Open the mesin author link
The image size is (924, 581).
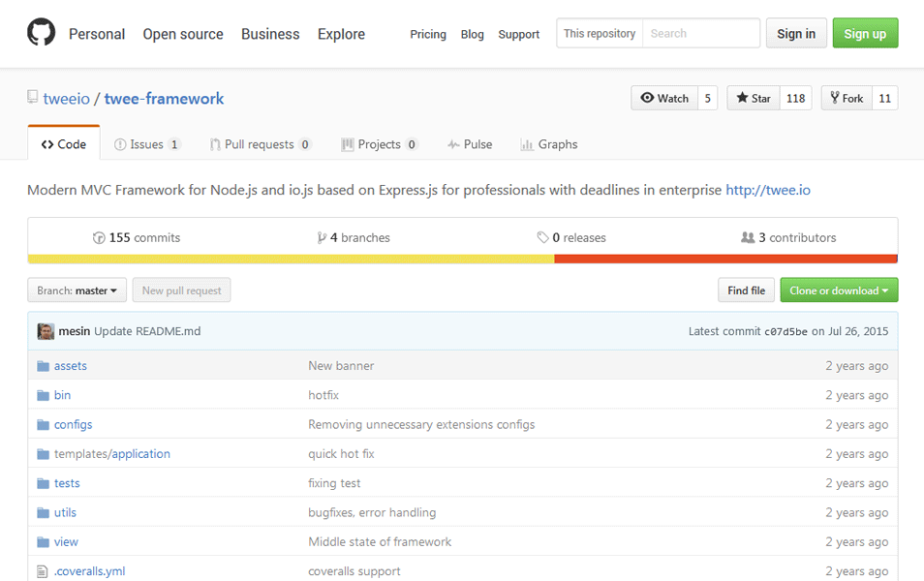[x=75, y=331]
